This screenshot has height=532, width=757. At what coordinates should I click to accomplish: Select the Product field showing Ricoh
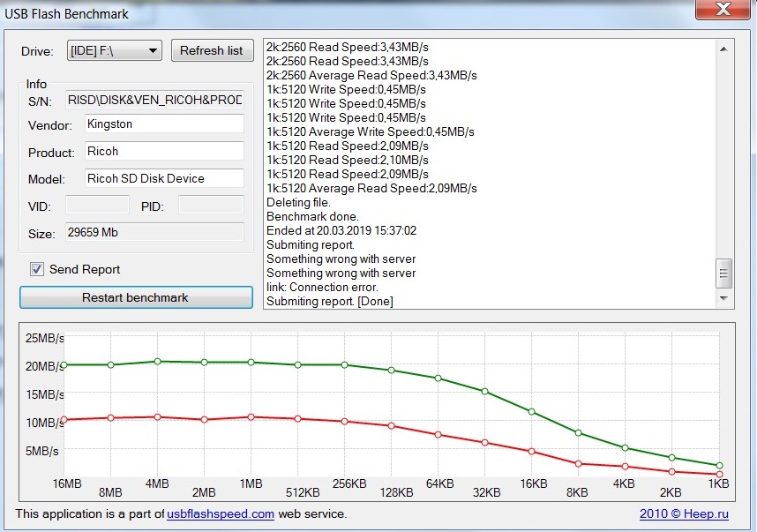pos(164,152)
